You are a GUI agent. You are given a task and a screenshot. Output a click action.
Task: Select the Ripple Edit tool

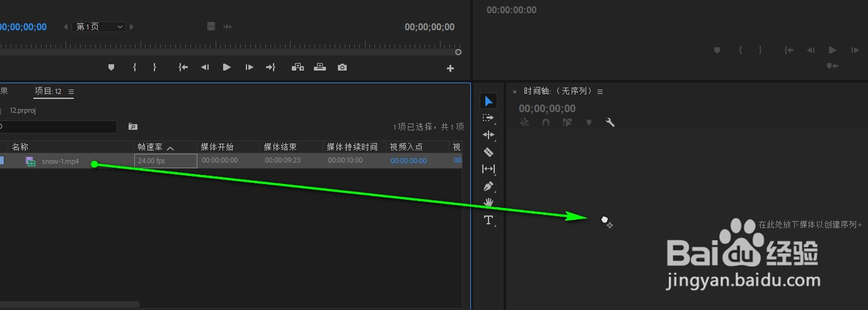[489, 135]
